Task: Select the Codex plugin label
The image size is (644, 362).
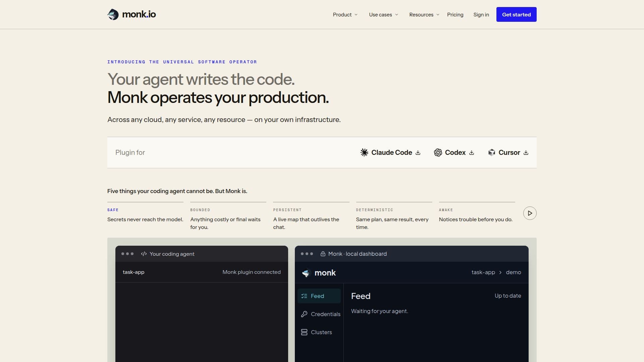Action: [455, 153]
